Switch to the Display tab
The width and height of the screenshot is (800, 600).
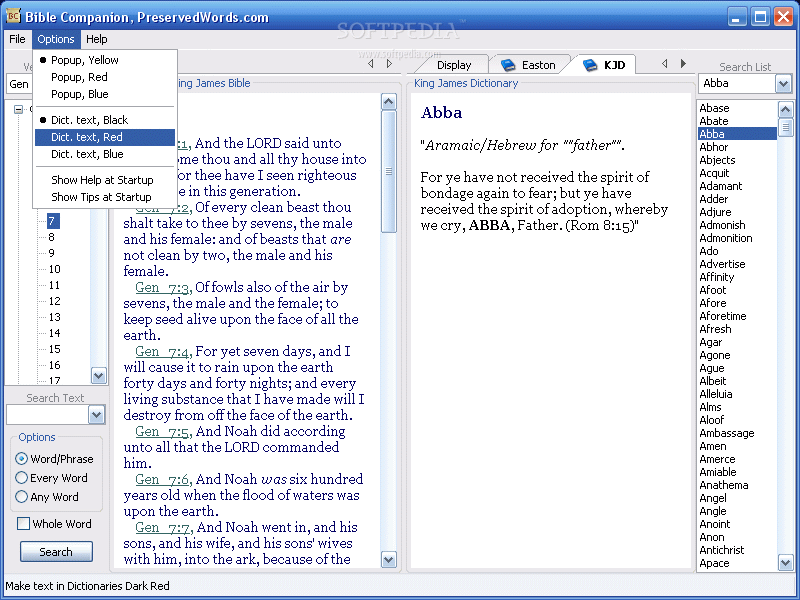point(454,65)
